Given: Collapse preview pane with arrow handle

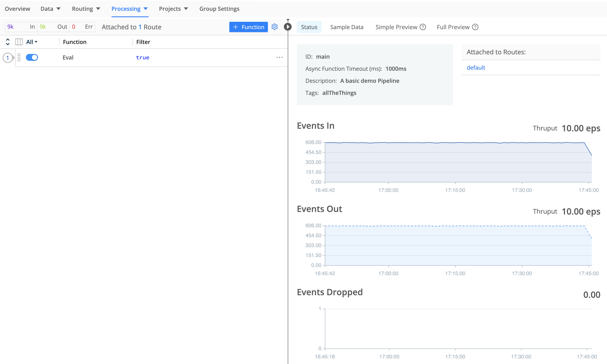Looking at the screenshot, I should click(288, 27).
